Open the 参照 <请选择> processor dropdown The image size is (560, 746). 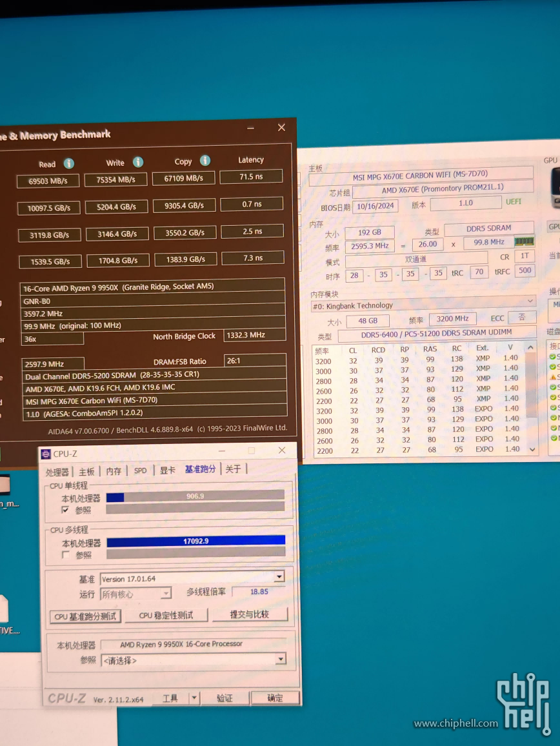281,659
